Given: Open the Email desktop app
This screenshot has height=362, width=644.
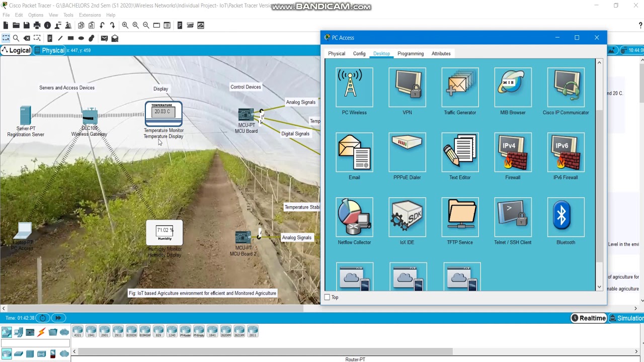Looking at the screenshot, I should 354,152.
